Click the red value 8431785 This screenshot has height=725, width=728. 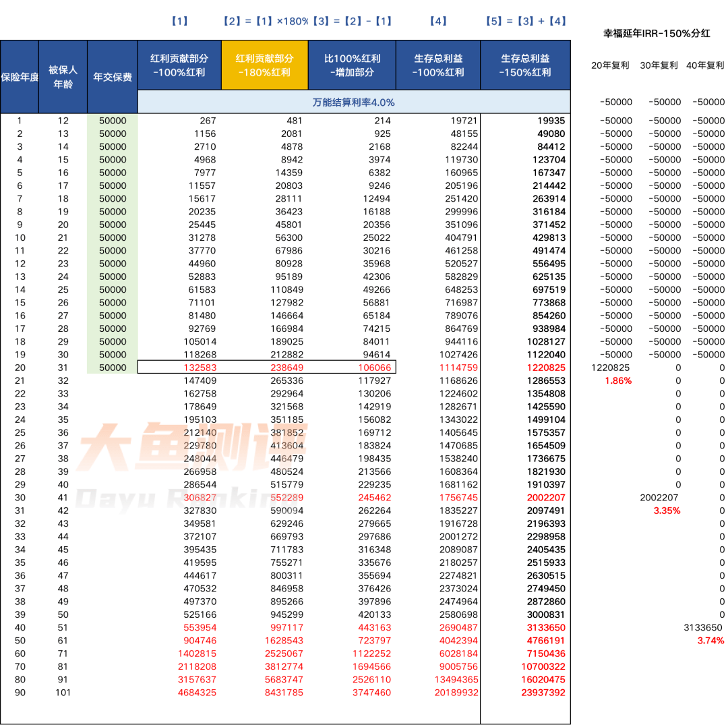coord(284,693)
